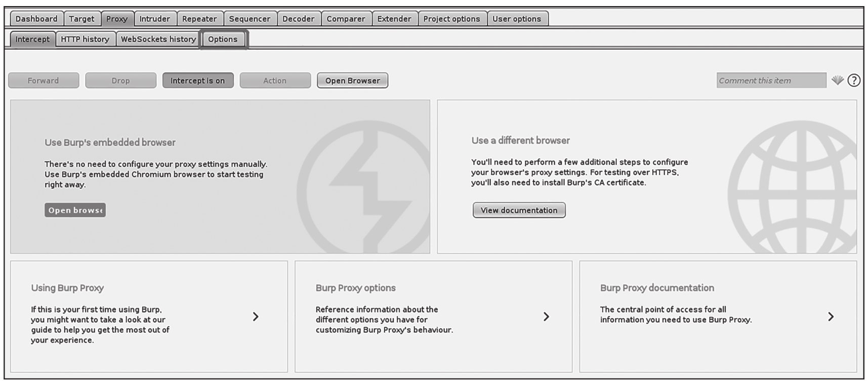This screenshot has height=383, width=868.
Task: Go to the Repeater tab
Action: tap(199, 19)
